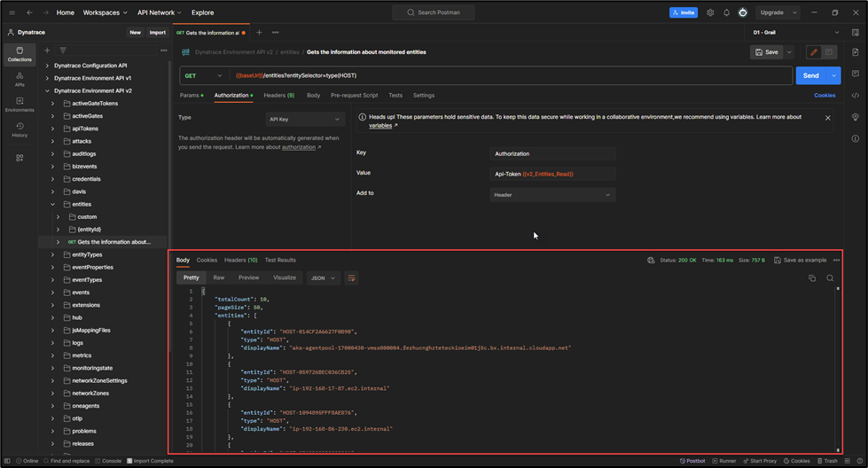Switch to the Pre-request Script tab
This screenshot has height=468, width=868.
354,95
